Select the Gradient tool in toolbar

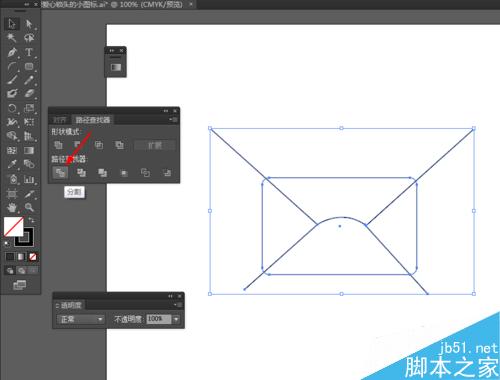[29, 150]
